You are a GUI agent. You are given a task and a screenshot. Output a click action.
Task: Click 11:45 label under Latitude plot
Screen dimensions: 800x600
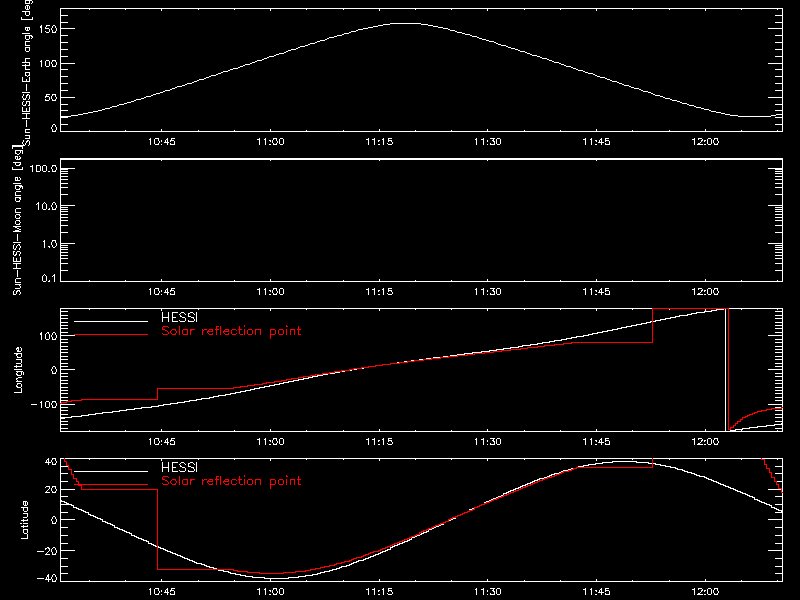596,592
